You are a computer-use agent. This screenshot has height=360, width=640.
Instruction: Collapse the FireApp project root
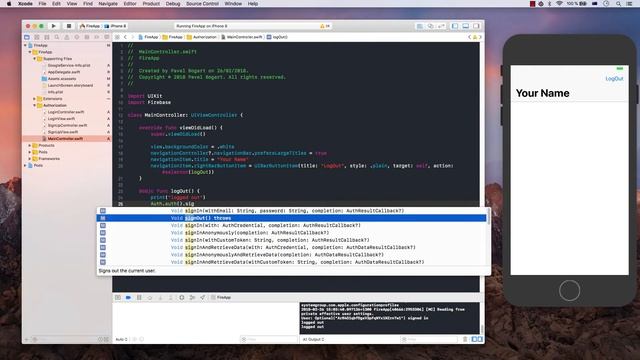click(x=26, y=45)
